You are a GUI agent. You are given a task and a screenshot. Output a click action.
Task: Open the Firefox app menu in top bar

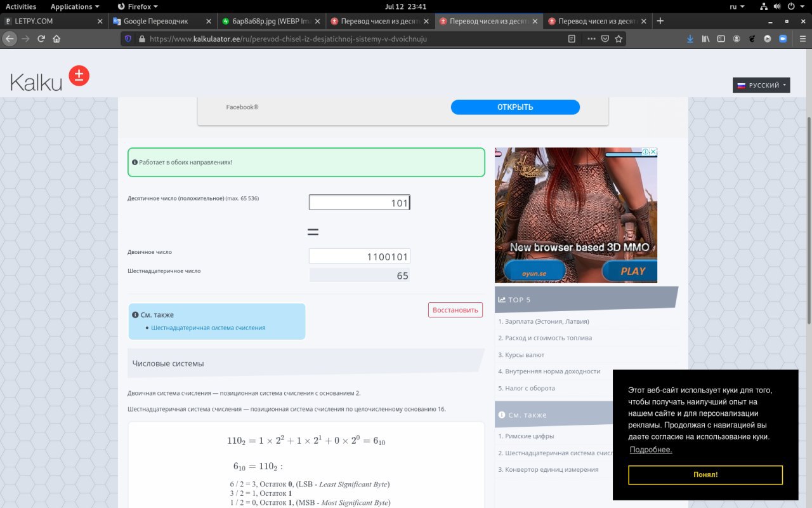click(x=138, y=6)
